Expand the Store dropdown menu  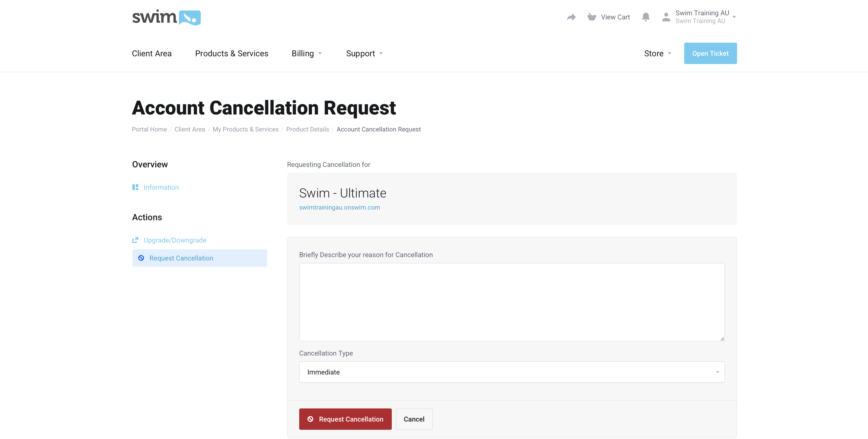[658, 53]
